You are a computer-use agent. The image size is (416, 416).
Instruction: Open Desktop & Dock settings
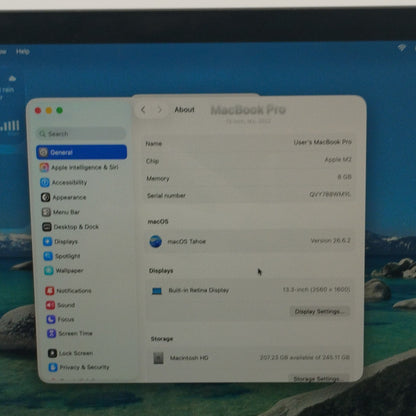tap(70, 227)
